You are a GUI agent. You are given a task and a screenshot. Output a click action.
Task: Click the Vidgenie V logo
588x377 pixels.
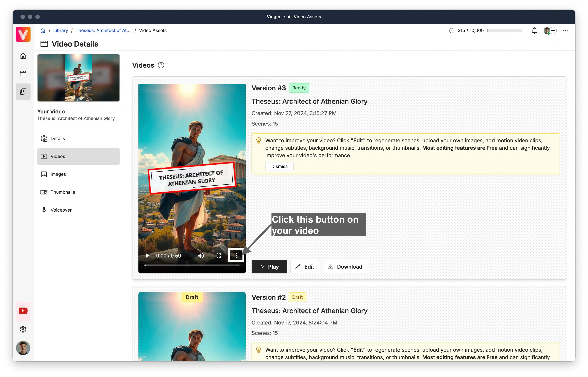(23, 34)
